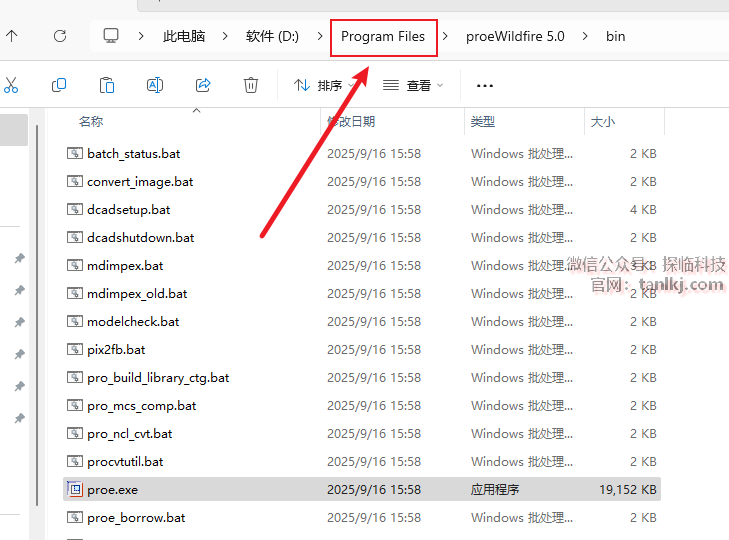
Task: Sort by 大小 column header
Action: 603,122
